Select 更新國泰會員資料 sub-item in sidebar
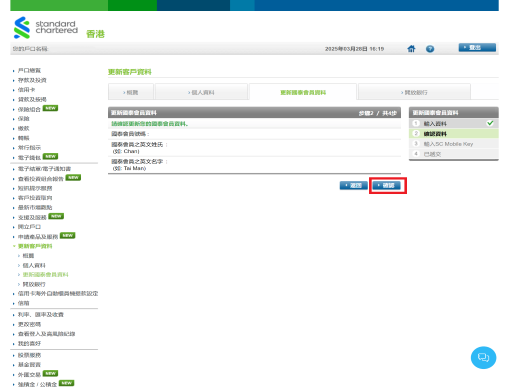520x389 pixels. [x=45, y=275]
